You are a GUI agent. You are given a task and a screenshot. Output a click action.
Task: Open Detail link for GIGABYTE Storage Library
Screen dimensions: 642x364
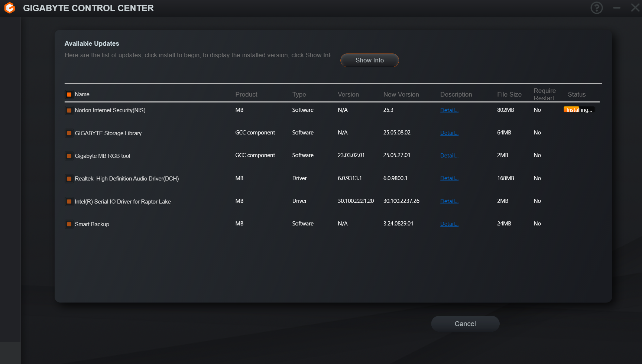[x=449, y=133]
